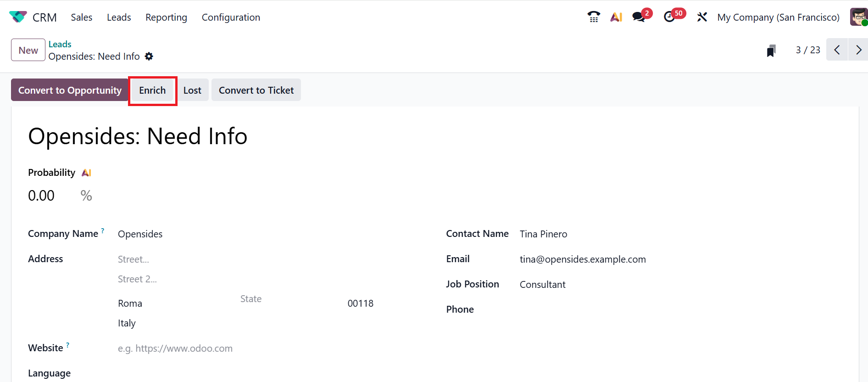The width and height of the screenshot is (868, 382).
Task: Open the gear actions menu beside record title
Action: 149,56
